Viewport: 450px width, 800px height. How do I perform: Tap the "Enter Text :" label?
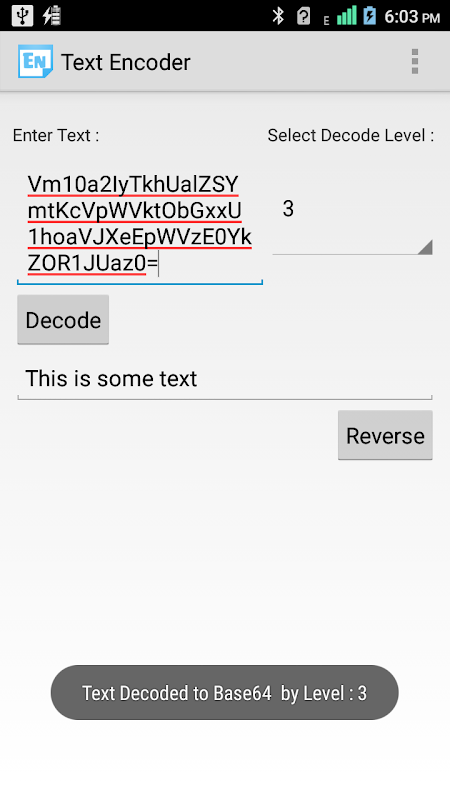point(56,135)
